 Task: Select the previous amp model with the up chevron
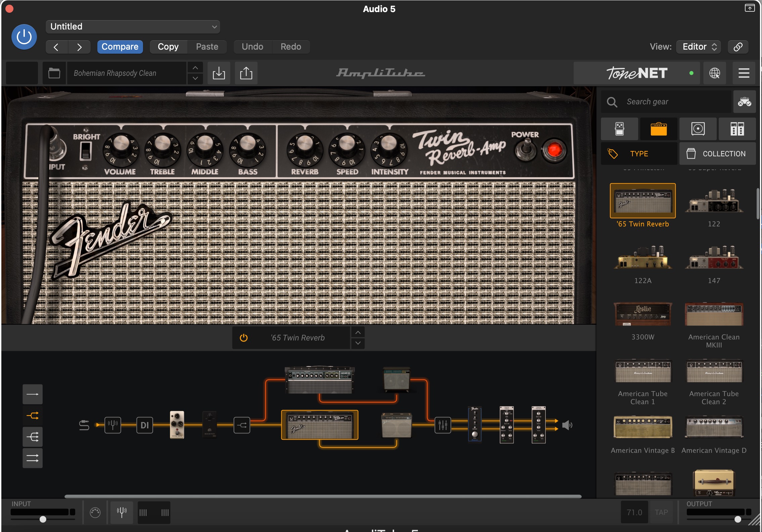click(x=358, y=332)
